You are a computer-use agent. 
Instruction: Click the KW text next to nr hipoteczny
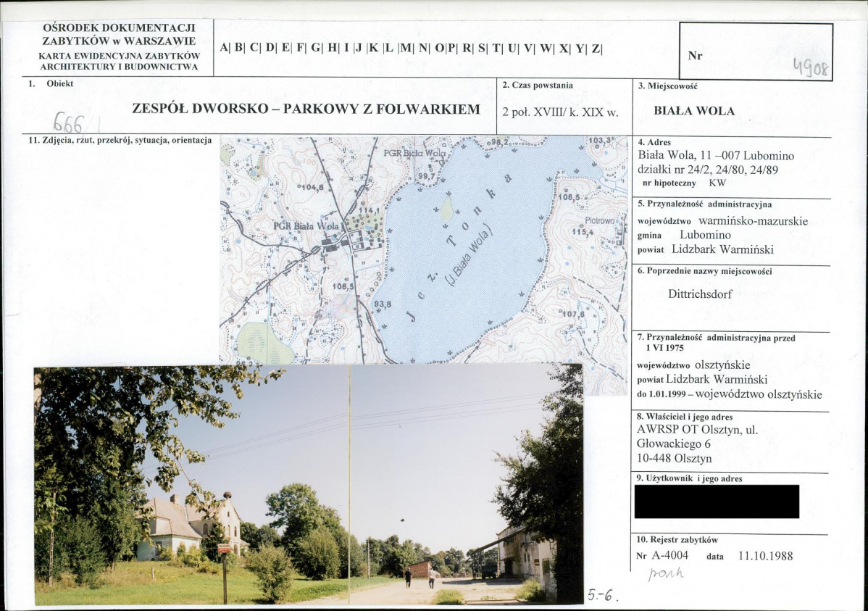(x=717, y=183)
